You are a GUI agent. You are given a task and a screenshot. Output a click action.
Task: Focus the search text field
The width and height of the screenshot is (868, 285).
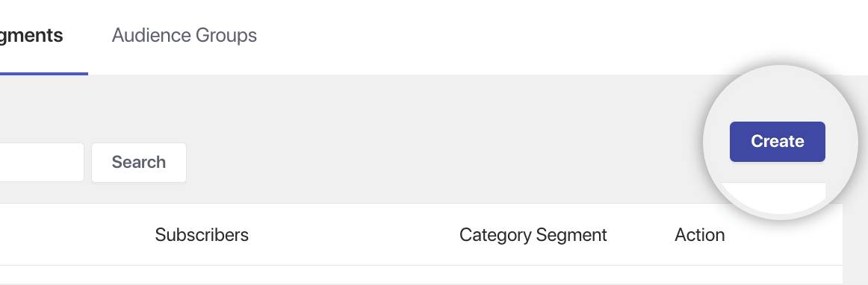(42, 162)
